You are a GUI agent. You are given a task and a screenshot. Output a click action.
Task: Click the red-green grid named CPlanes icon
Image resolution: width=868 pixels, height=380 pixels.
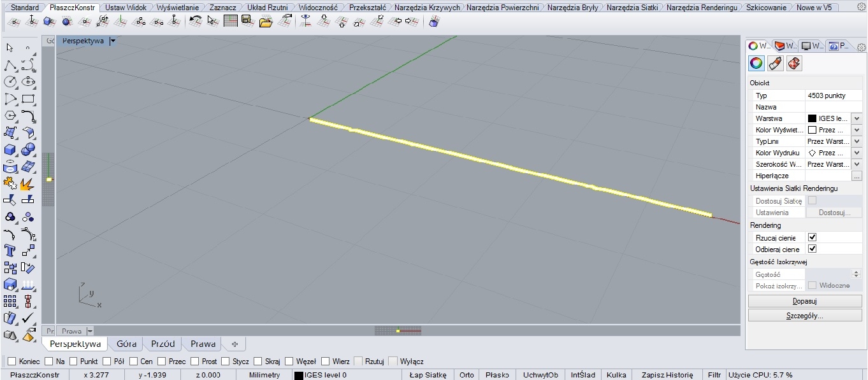[x=231, y=21]
